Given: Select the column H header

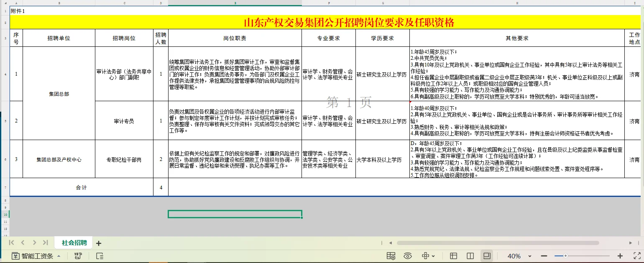Looking at the screenshot, I should click(x=517, y=3).
